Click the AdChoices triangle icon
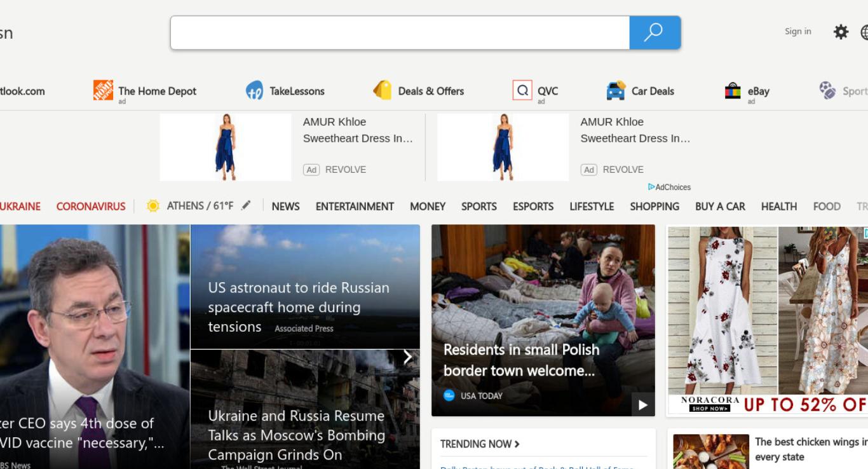 click(651, 187)
